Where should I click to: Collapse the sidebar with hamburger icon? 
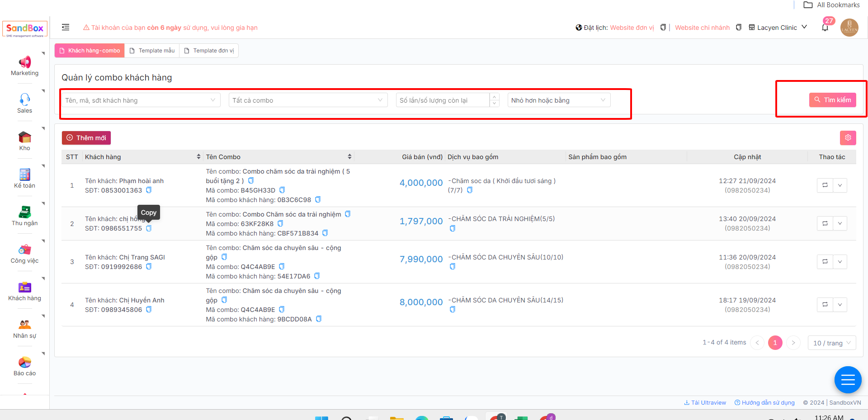point(66,27)
